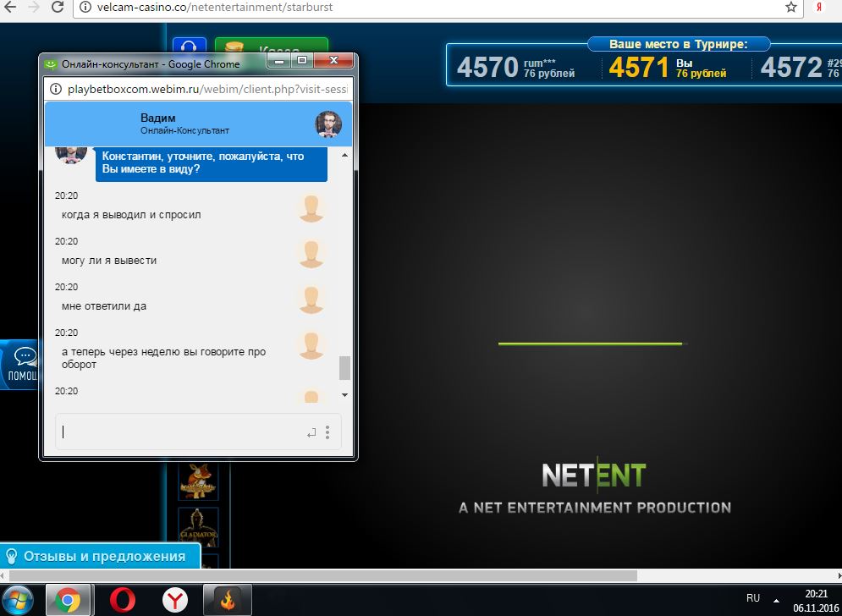The width and height of the screenshot is (842, 616).
Task: Click message 'могу ли я вывести'
Action: coord(109,261)
